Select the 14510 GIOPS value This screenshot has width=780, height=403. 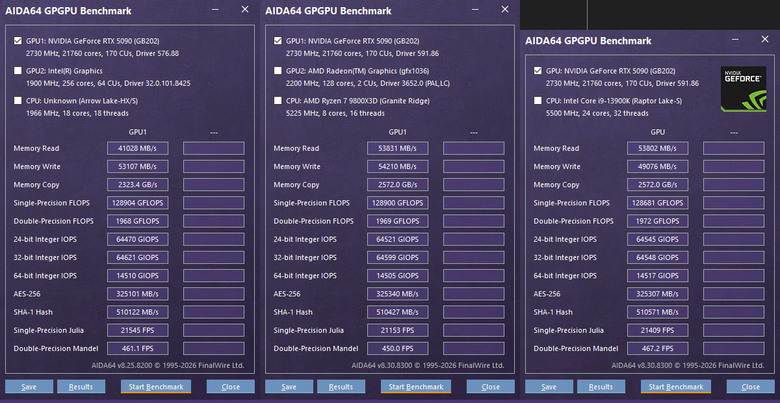click(137, 276)
